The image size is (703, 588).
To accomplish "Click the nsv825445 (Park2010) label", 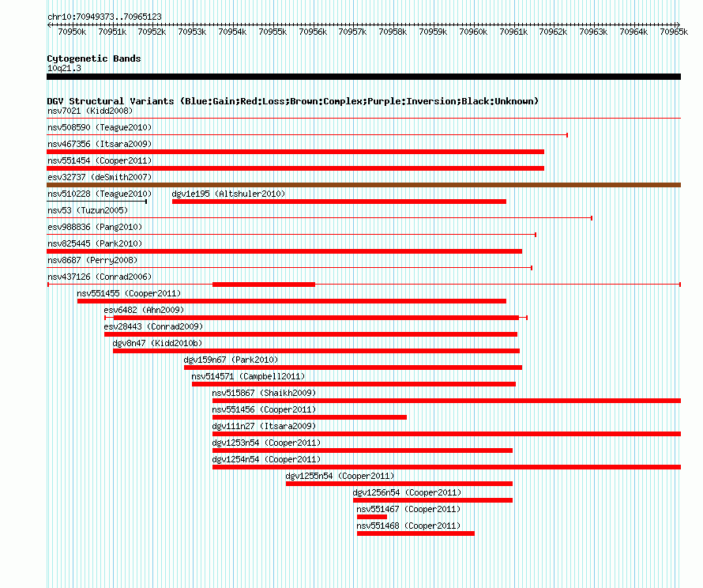I will click(95, 243).
